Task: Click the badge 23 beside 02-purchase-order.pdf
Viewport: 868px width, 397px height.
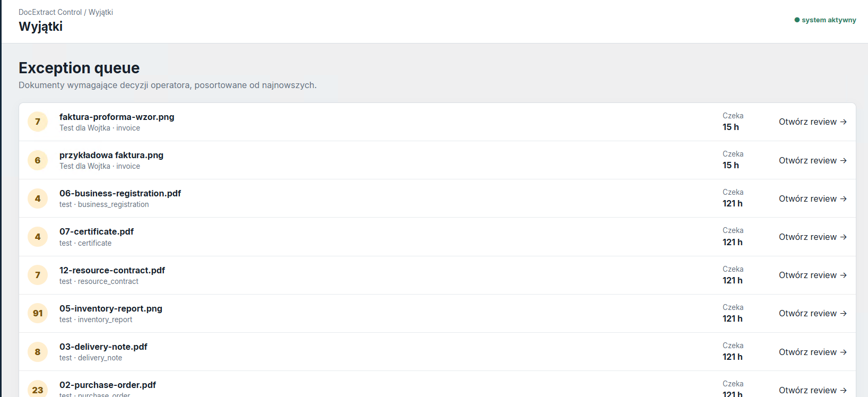Action: click(38, 390)
